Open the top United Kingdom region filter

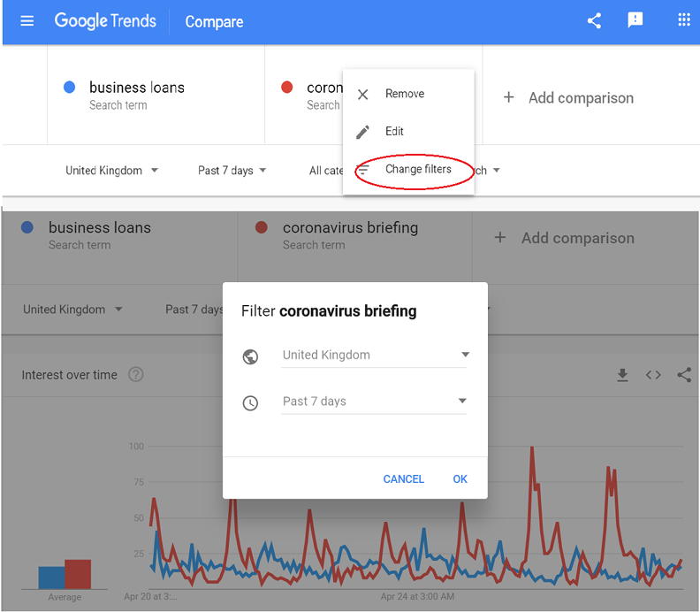coord(111,171)
